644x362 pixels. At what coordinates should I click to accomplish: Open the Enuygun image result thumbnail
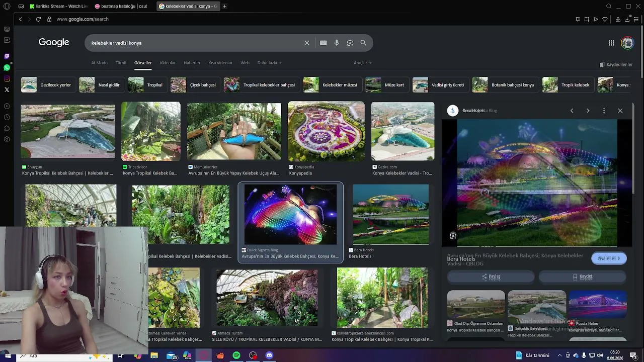(x=67, y=132)
